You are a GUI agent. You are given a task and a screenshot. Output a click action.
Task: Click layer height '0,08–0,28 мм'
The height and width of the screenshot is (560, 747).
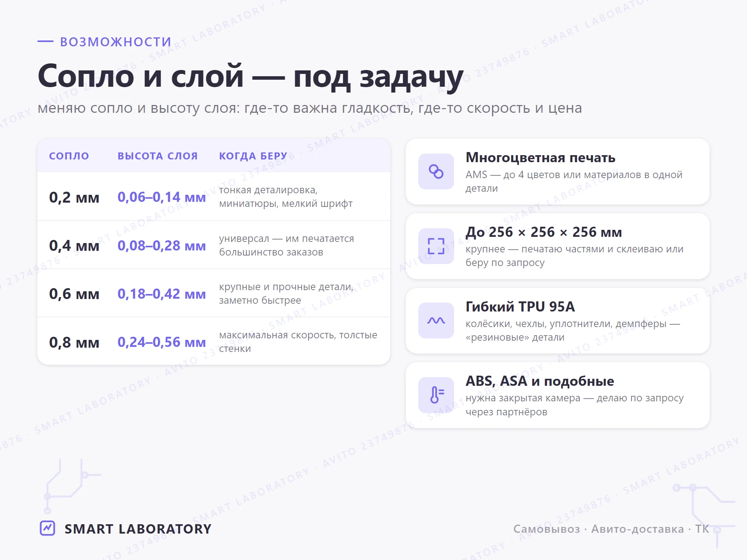pyautogui.click(x=162, y=245)
